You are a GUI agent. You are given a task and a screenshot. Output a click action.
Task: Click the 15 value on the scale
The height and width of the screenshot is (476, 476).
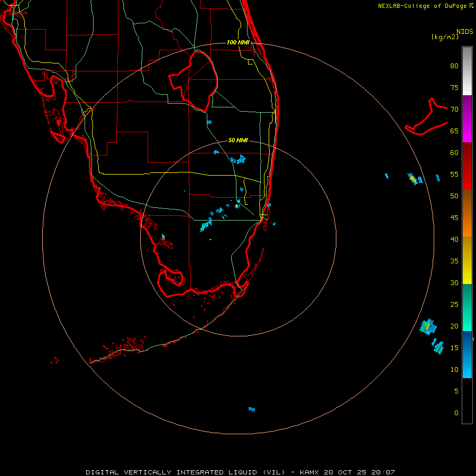coord(454,348)
